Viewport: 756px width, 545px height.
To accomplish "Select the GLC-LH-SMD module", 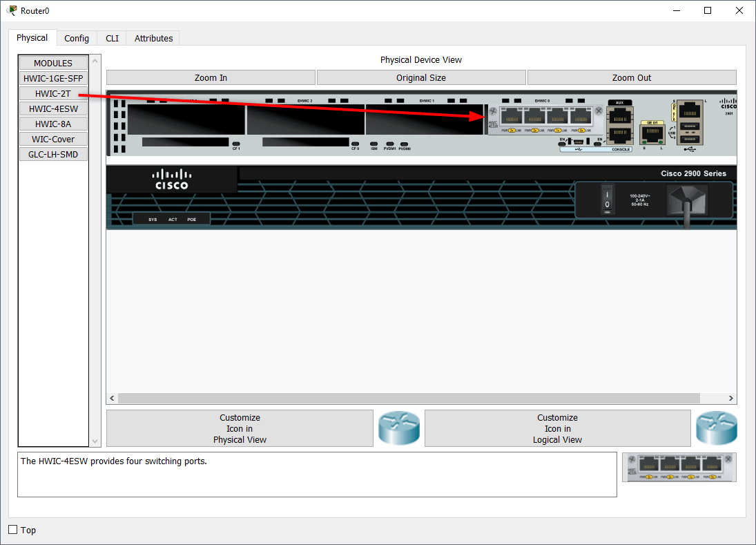I will (x=53, y=154).
